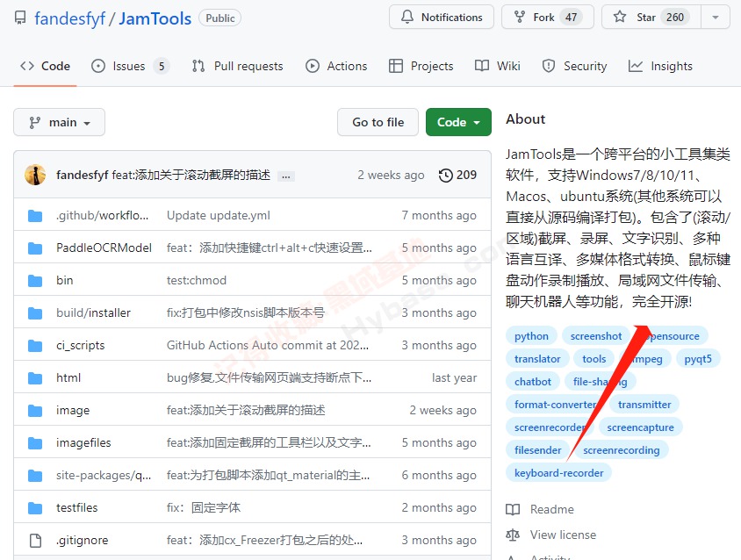741x560 pixels.
Task: Open commit message test:chmod
Action: [x=197, y=281]
